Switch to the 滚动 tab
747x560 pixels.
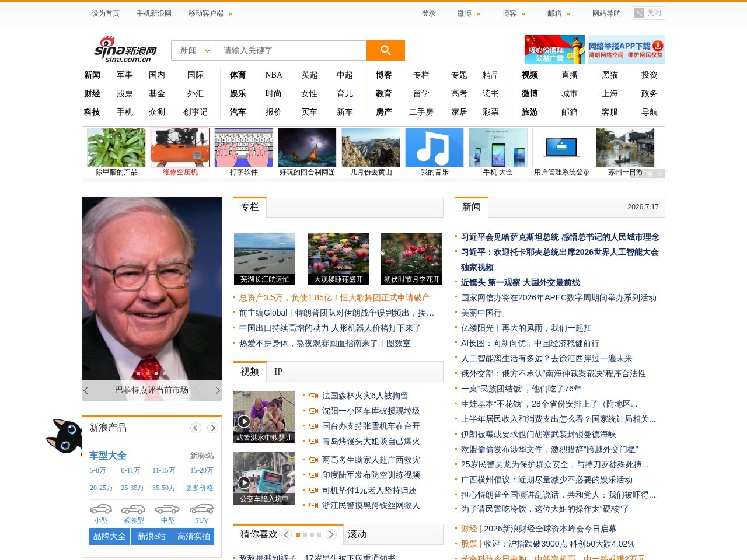click(357, 534)
